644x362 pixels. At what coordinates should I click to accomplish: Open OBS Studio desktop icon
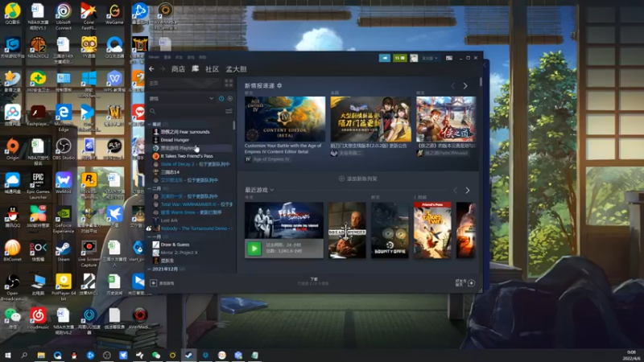pos(64,149)
